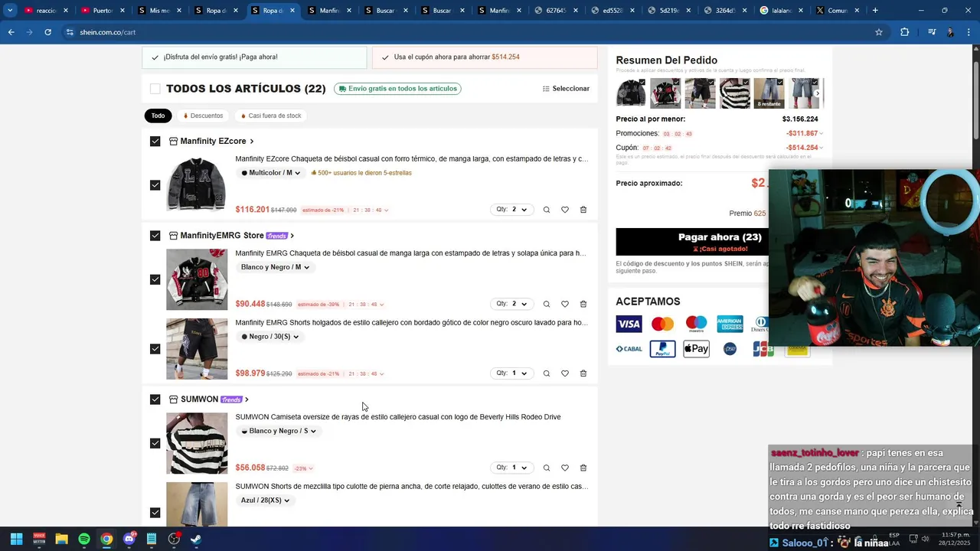980x551 pixels.
Task: Click the address bar URL field
Action: tap(459, 32)
